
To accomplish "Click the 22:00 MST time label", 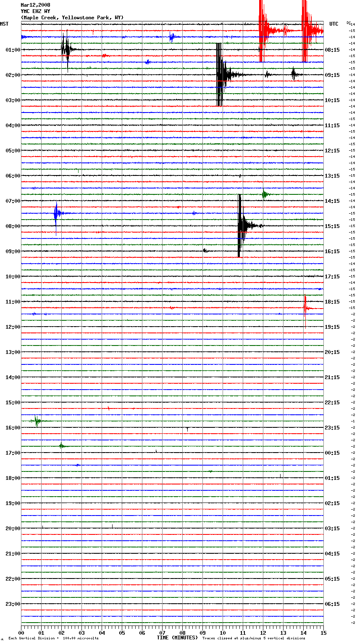I will click(13, 579).
